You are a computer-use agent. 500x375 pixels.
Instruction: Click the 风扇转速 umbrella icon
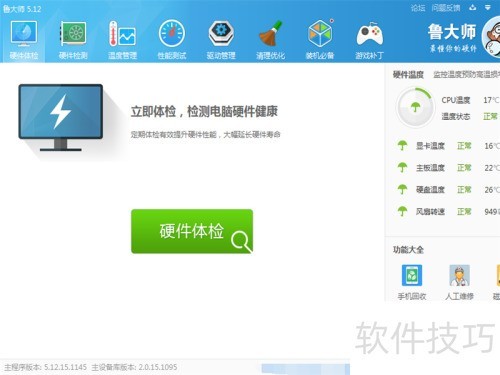[x=402, y=211]
